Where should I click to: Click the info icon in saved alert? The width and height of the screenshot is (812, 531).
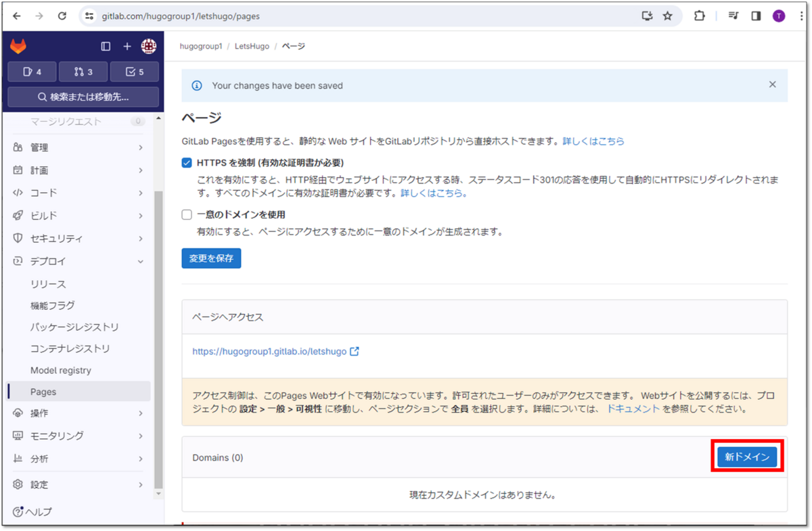(197, 86)
